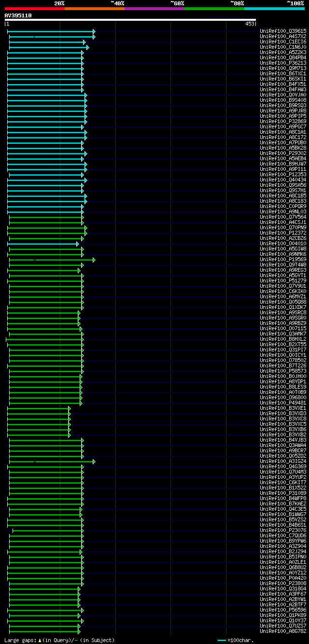
Task: Click the Large gaps legend text
Action: coord(59,640)
